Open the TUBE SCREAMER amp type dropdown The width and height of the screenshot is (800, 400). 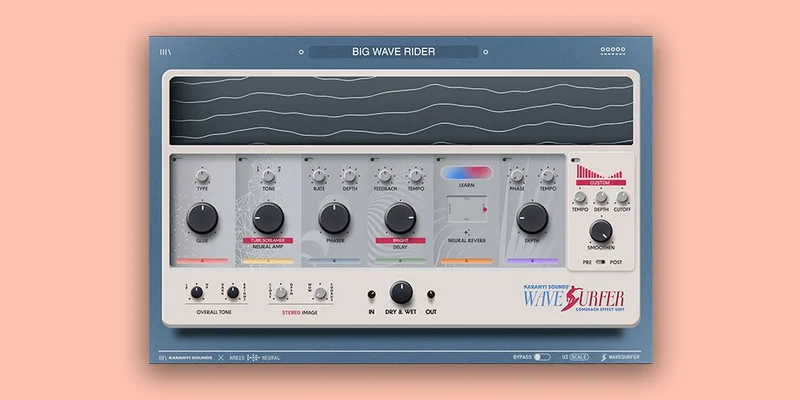(268, 240)
